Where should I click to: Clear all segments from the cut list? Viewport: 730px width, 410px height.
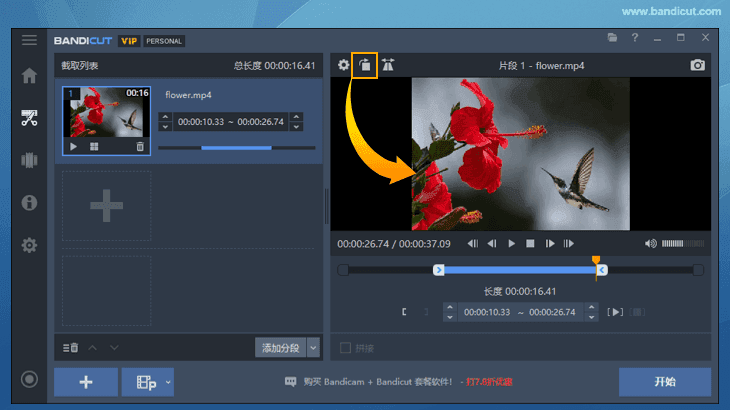pyautogui.click(x=70, y=347)
